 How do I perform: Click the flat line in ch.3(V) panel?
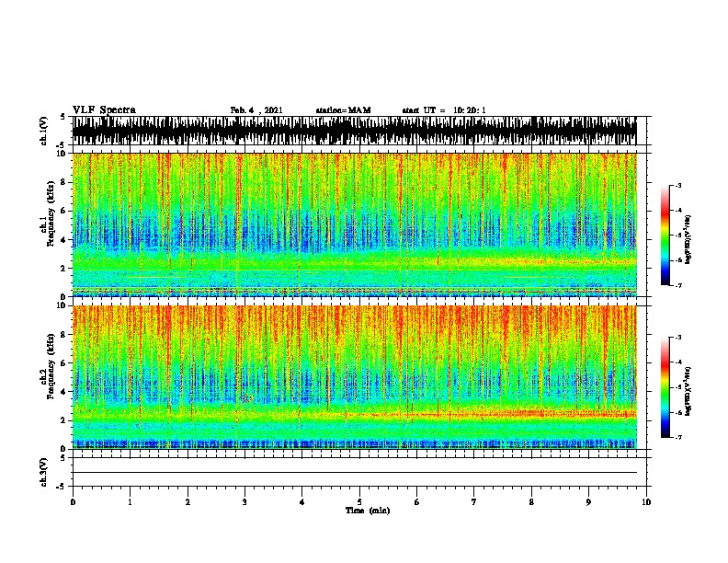coord(355,473)
